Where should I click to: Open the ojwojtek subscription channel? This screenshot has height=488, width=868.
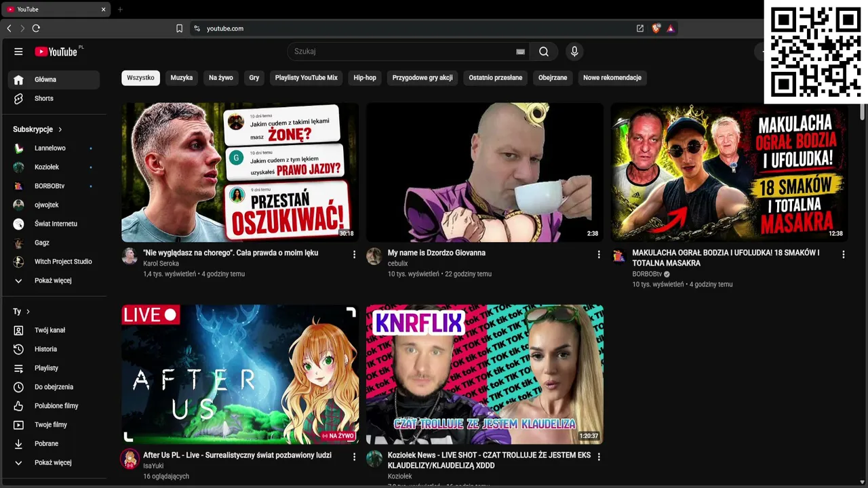click(x=54, y=205)
